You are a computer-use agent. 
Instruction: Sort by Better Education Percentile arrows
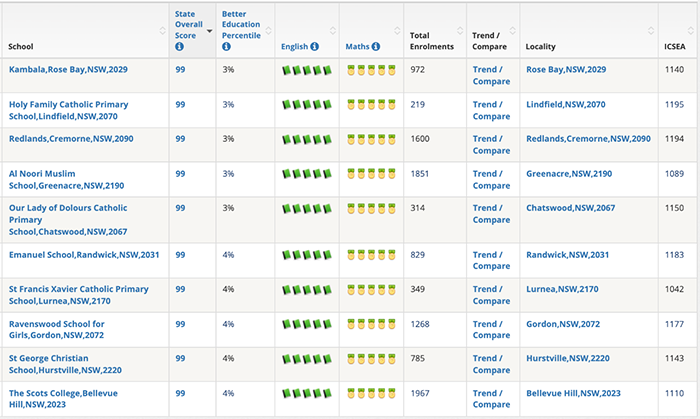pyautogui.click(x=268, y=30)
